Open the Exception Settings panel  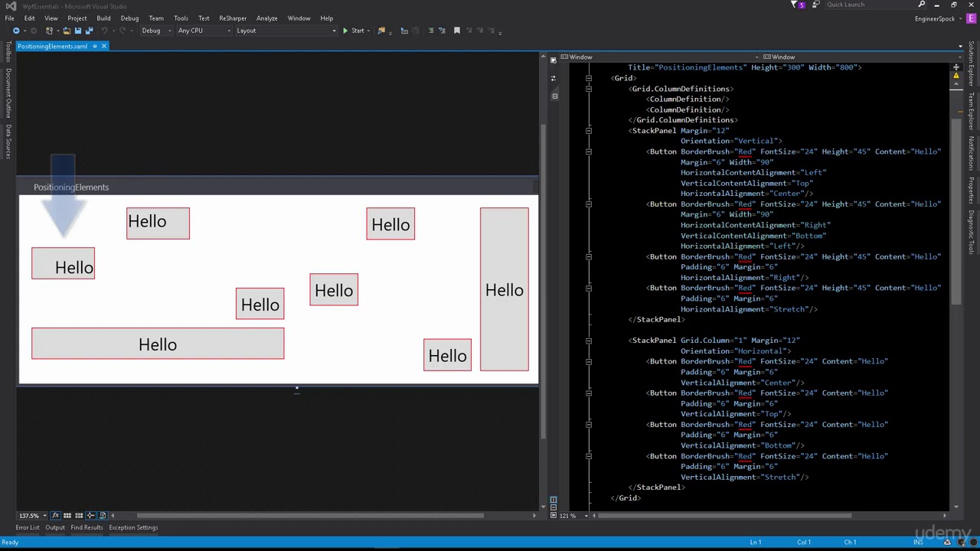[x=133, y=527]
